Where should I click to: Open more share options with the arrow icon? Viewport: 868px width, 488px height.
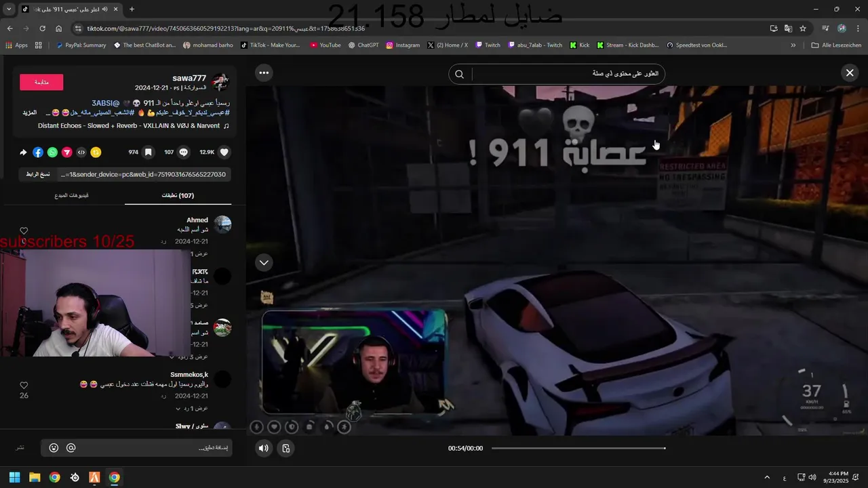(x=23, y=152)
